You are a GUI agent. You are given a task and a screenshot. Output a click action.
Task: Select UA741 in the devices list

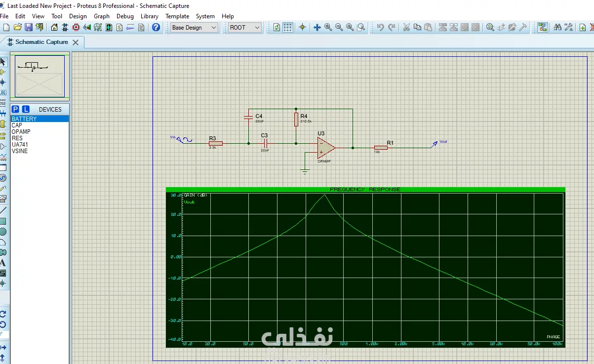click(x=20, y=145)
